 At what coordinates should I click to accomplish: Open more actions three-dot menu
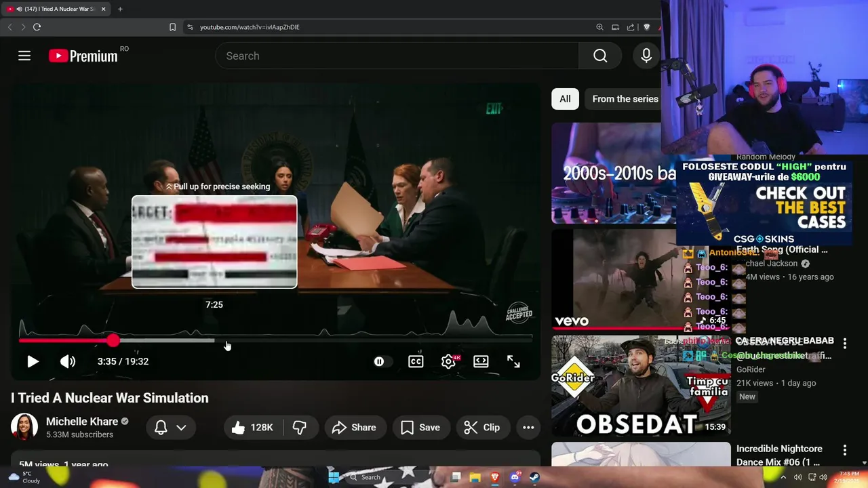tap(528, 428)
